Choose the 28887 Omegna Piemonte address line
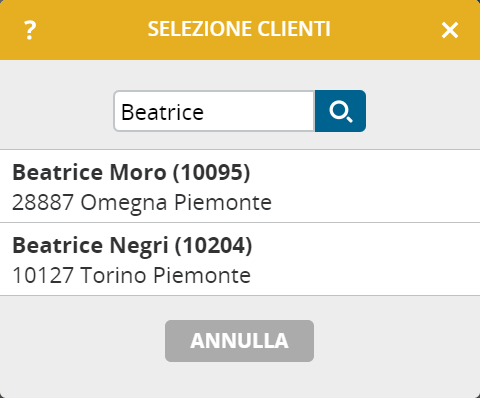The height and width of the screenshot is (398, 480). [142, 202]
